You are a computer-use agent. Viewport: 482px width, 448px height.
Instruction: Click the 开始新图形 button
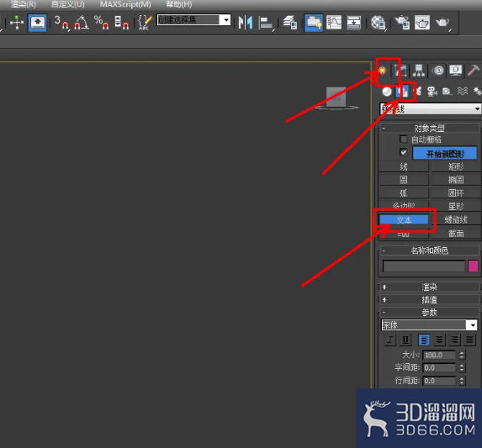(x=445, y=153)
